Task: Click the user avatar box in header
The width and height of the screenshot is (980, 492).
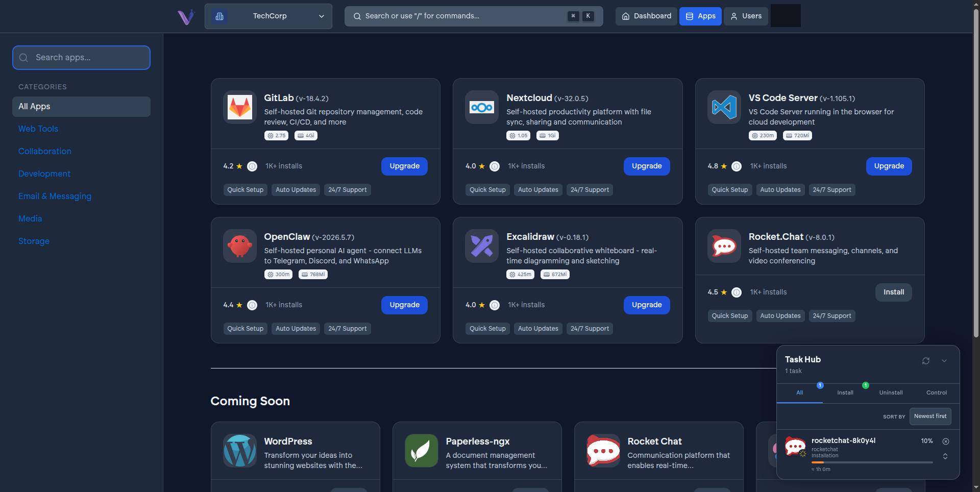Action: point(786,16)
